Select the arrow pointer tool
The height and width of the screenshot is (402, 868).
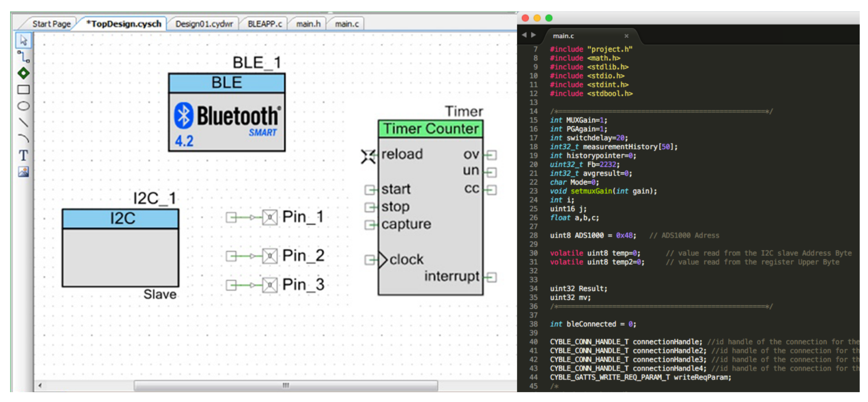[x=23, y=40]
